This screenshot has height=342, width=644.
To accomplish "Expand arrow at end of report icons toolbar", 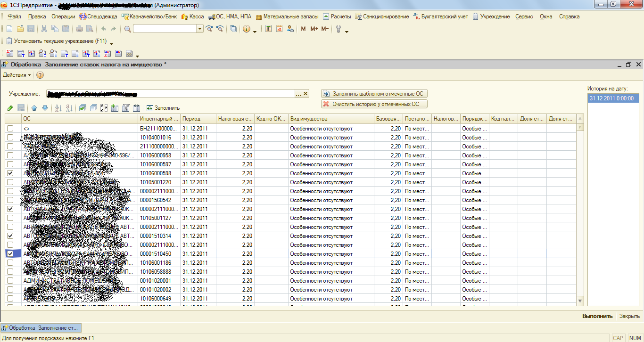I will pyautogui.click(x=137, y=56).
